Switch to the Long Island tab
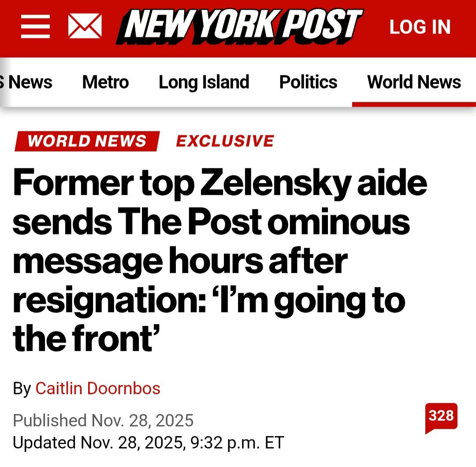This screenshot has width=476, height=467. pyautogui.click(x=204, y=82)
